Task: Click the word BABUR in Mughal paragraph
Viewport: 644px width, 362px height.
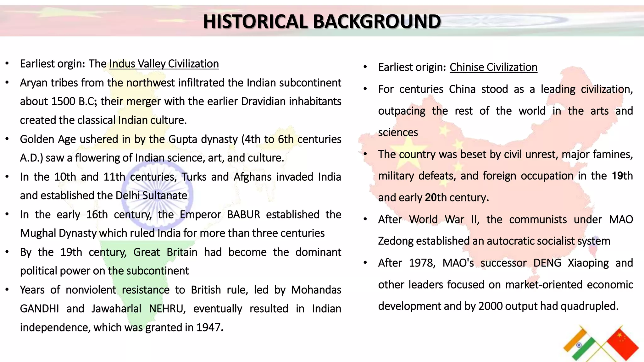Action: 243,215
